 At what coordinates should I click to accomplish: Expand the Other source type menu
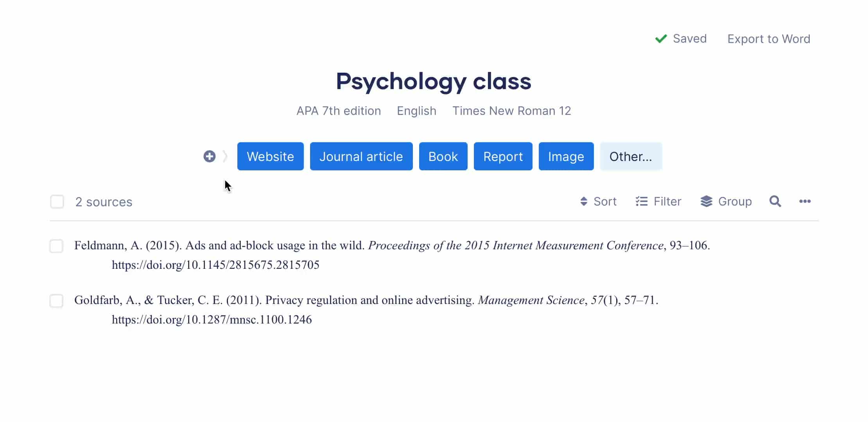(631, 156)
